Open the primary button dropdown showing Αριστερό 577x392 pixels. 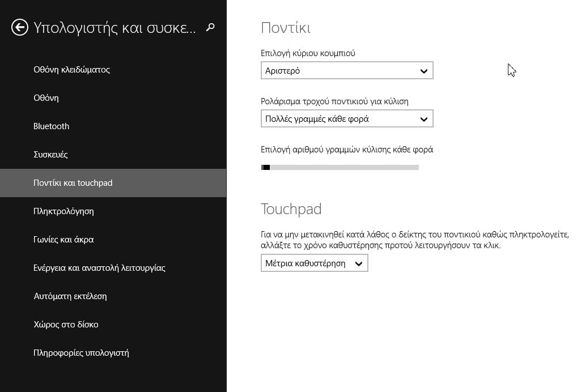tap(347, 71)
